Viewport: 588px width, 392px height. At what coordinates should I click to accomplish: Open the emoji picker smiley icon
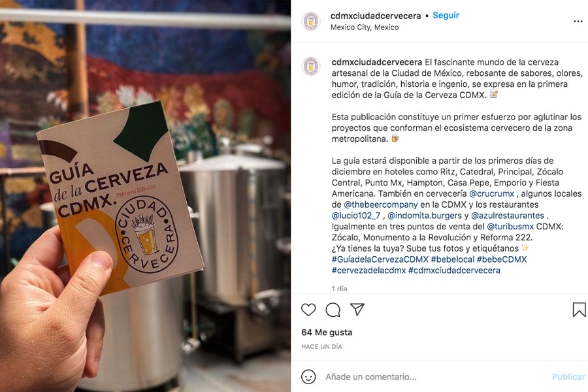coord(308,376)
